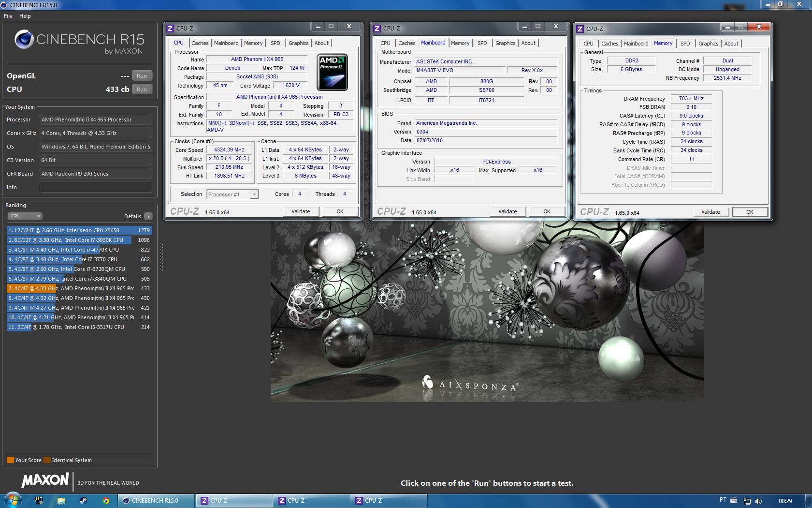Open About tab in first CPU-Z window
Viewport: 812px width, 508px height.
click(x=321, y=43)
